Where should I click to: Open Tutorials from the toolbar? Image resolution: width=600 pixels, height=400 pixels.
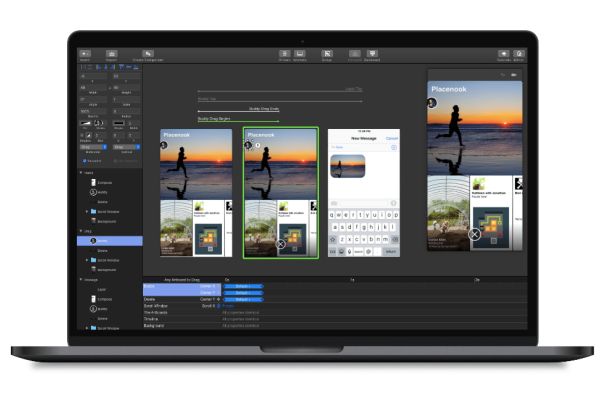(504, 54)
